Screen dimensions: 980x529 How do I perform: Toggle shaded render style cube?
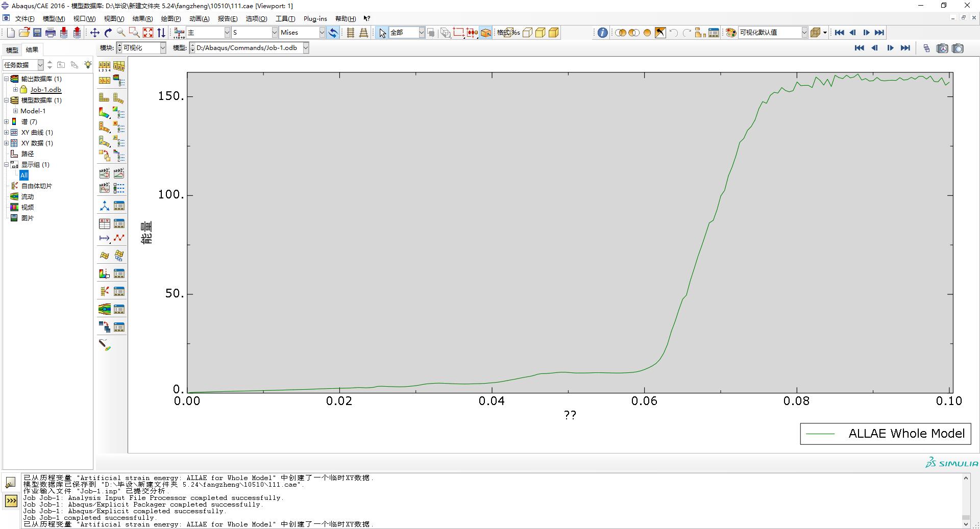point(554,33)
